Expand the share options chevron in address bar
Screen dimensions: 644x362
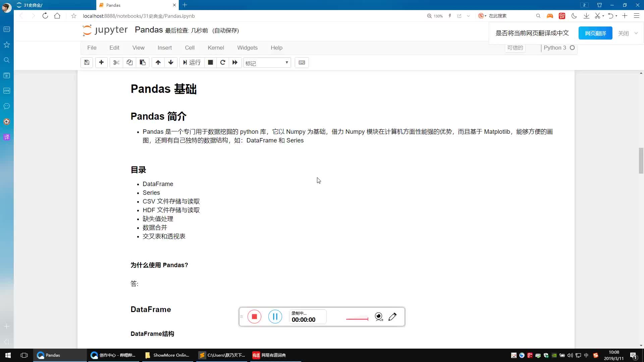(468, 16)
